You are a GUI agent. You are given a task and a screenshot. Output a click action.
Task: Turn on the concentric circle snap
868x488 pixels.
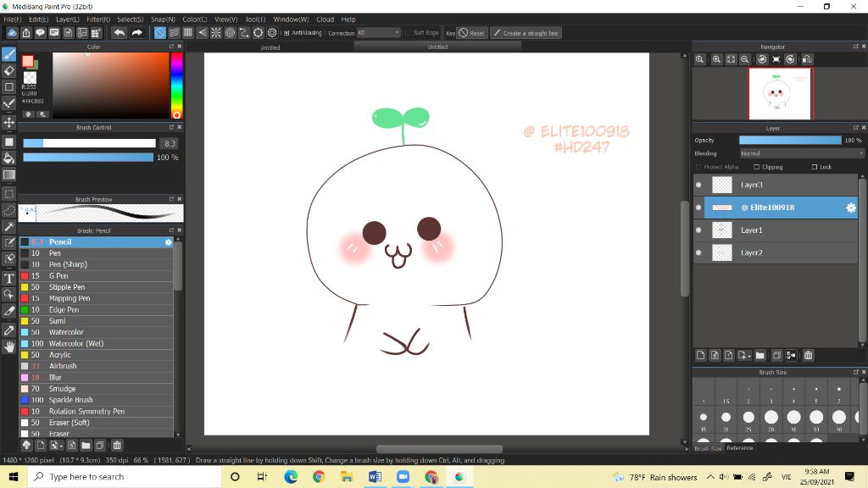[x=230, y=33]
